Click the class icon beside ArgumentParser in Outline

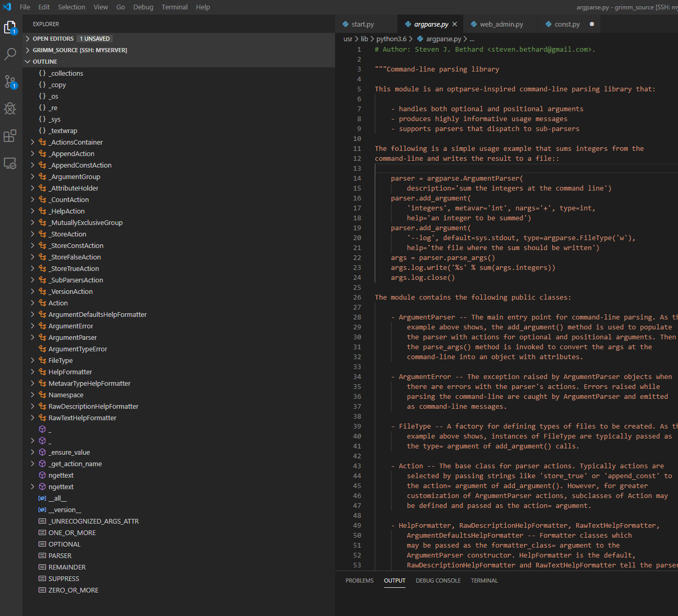pyautogui.click(x=43, y=337)
